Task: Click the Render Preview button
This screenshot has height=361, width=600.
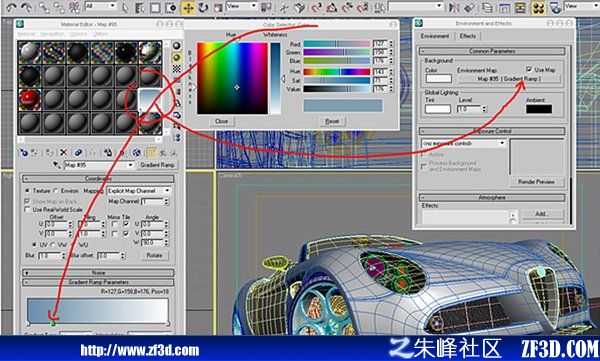Action: (x=536, y=182)
